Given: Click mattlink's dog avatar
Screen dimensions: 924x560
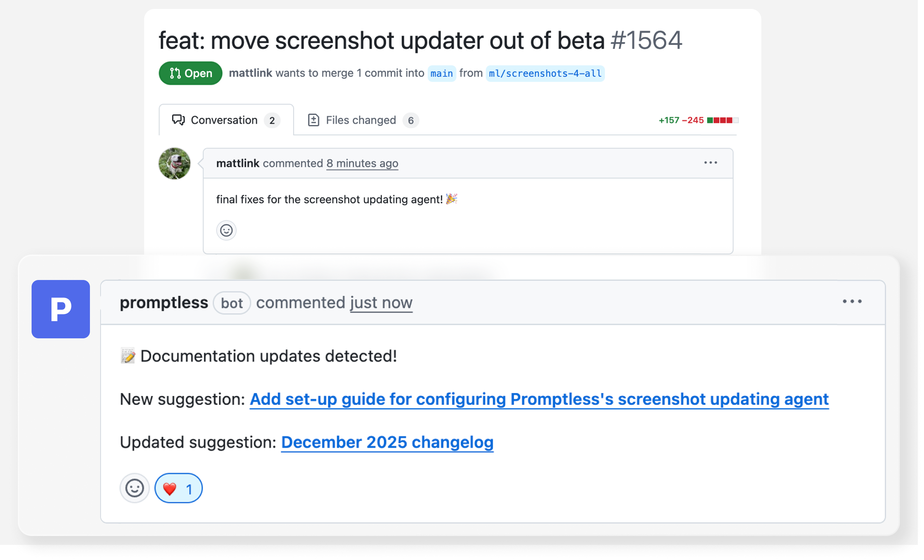Looking at the screenshot, I should (174, 163).
